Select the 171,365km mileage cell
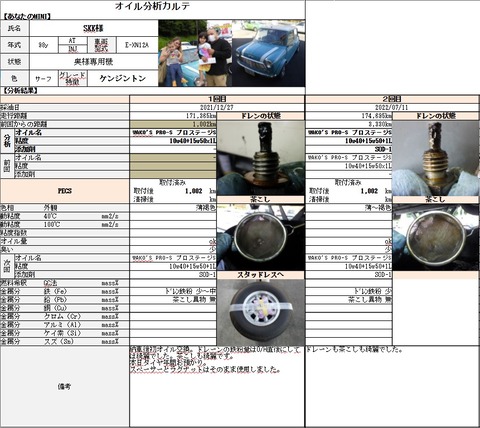The image size is (480, 428). (173, 116)
